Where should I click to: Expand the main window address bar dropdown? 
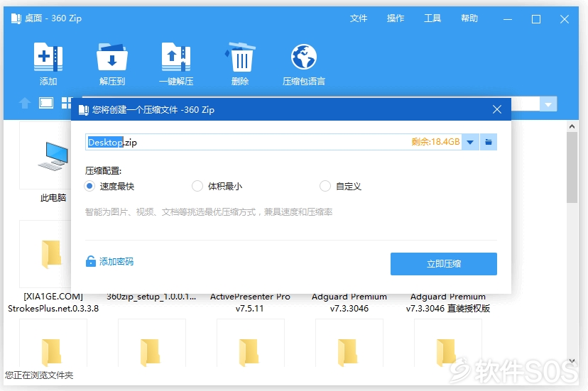pos(548,104)
